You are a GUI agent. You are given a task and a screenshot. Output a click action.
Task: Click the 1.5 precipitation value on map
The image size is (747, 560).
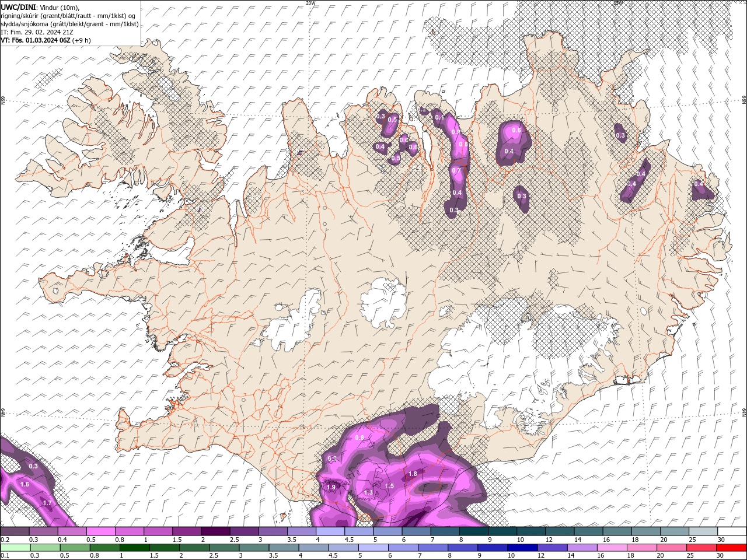[x=390, y=486]
